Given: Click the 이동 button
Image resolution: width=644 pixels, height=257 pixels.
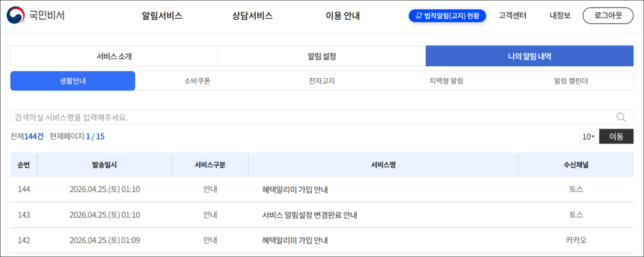Looking at the screenshot, I should point(616,137).
